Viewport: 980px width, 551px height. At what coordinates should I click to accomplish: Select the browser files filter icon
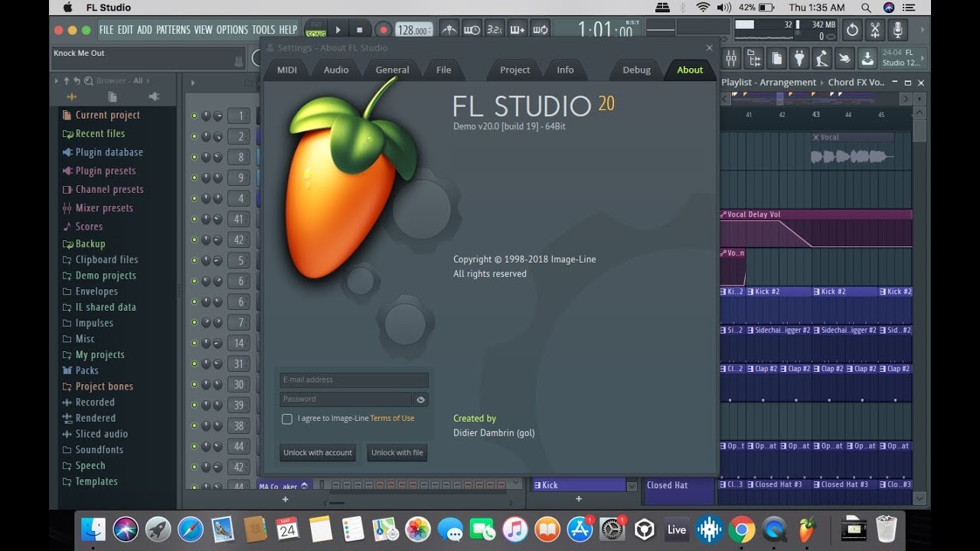click(113, 96)
